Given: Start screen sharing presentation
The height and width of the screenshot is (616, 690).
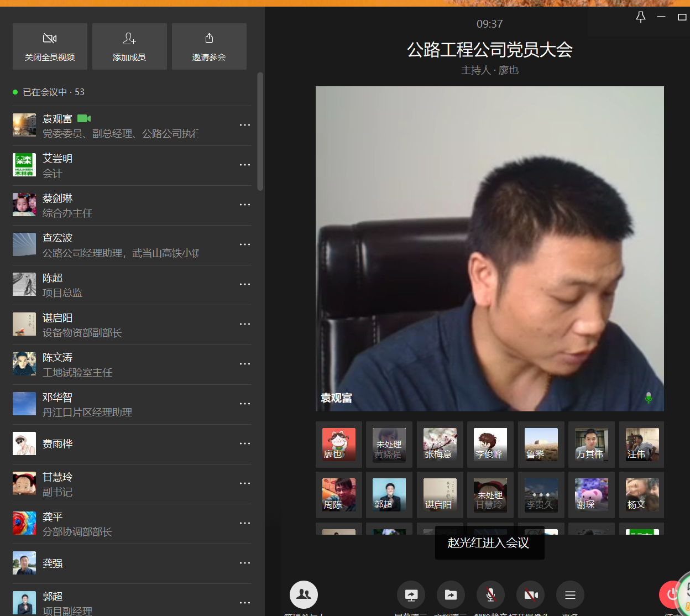Looking at the screenshot, I should [411, 595].
